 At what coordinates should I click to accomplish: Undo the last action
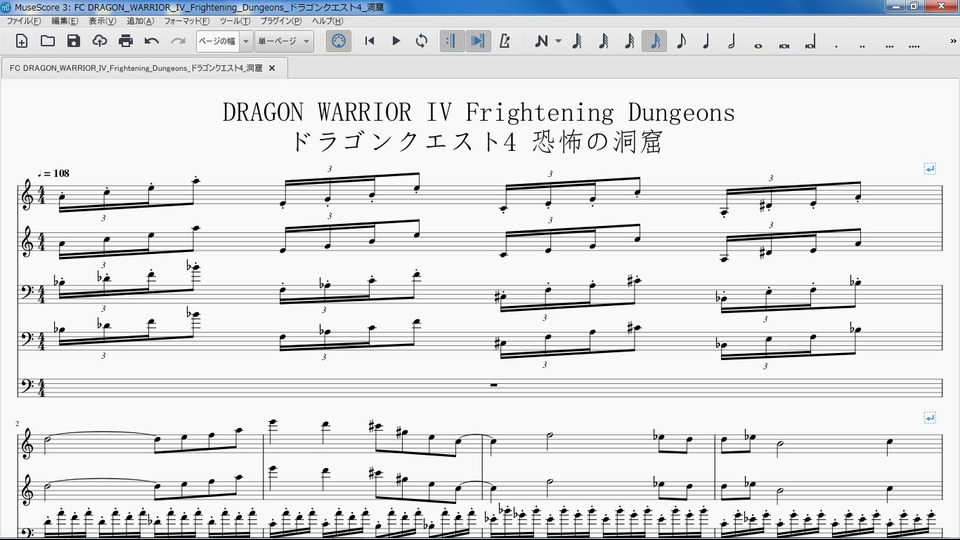(x=152, y=41)
